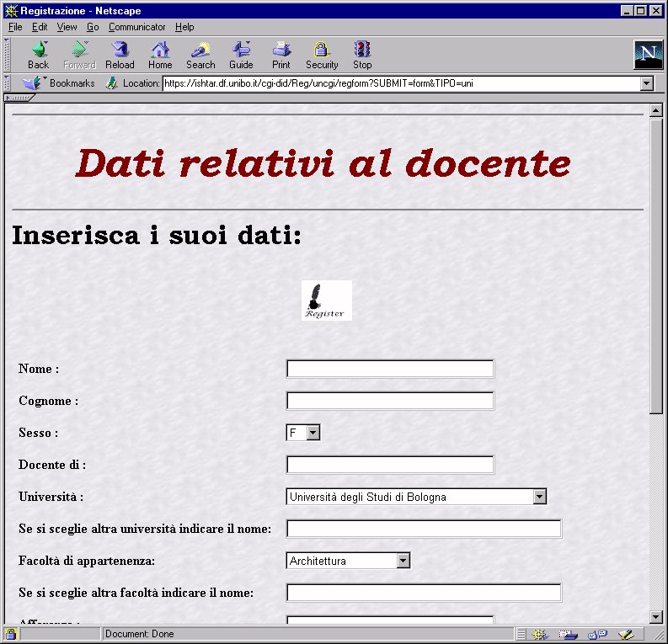668x644 pixels.
Task: Open Composer from the component bar
Action: point(626,634)
